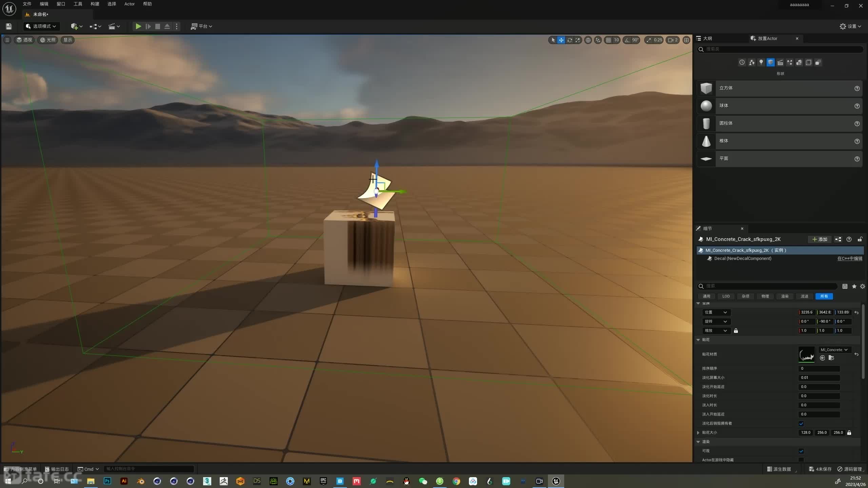Screen dimensions: 868x488
Task: Toggle rotation angle snapping icon
Action: click(627, 40)
